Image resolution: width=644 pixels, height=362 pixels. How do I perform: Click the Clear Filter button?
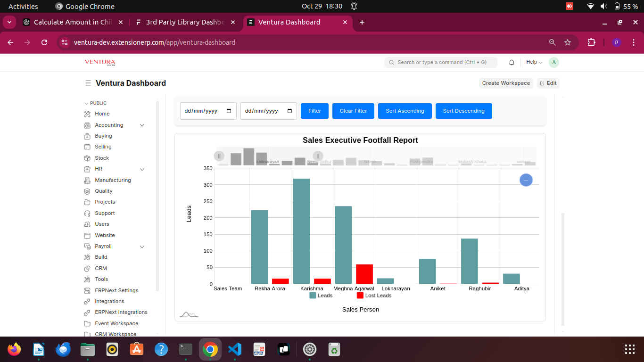click(x=353, y=111)
